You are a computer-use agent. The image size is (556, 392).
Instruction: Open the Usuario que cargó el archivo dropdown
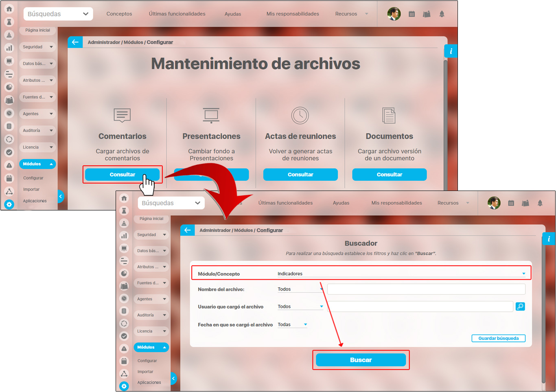click(x=300, y=307)
